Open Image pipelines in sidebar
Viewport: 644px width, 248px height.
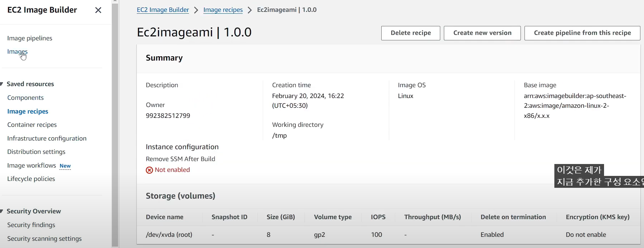pyautogui.click(x=30, y=38)
